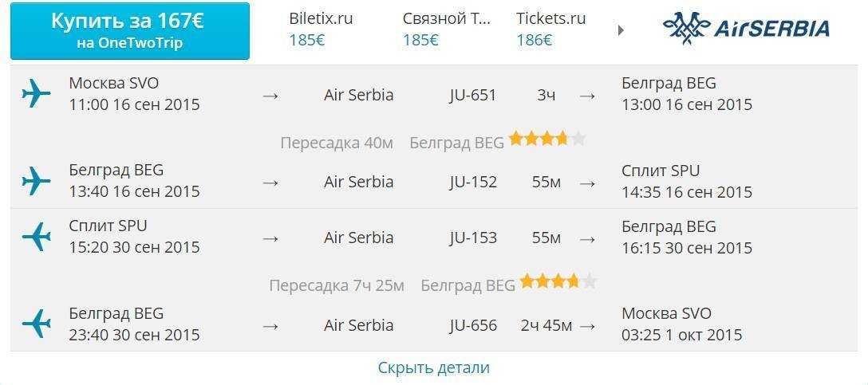Viewport: 868px width, 385px height.
Task: Click plane icon next to 23:40 Belgrade departure
Action: tap(36, 324)
